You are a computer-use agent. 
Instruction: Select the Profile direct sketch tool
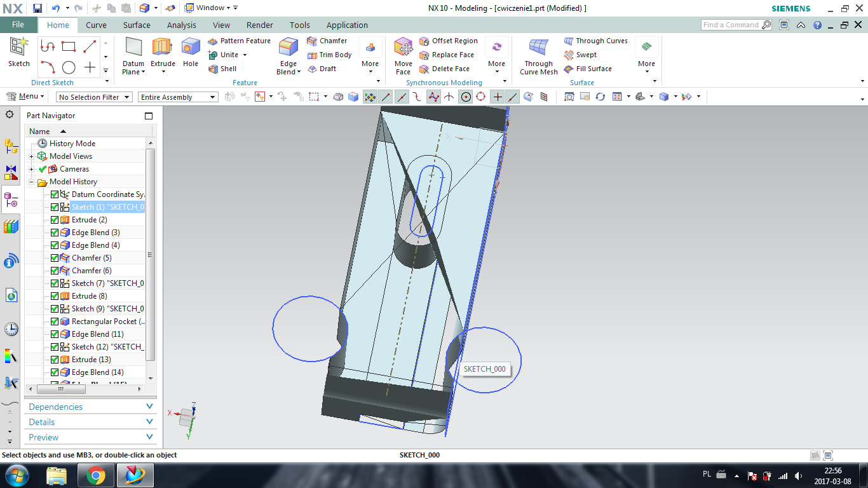pyautogui.click(x=48, y=46)
